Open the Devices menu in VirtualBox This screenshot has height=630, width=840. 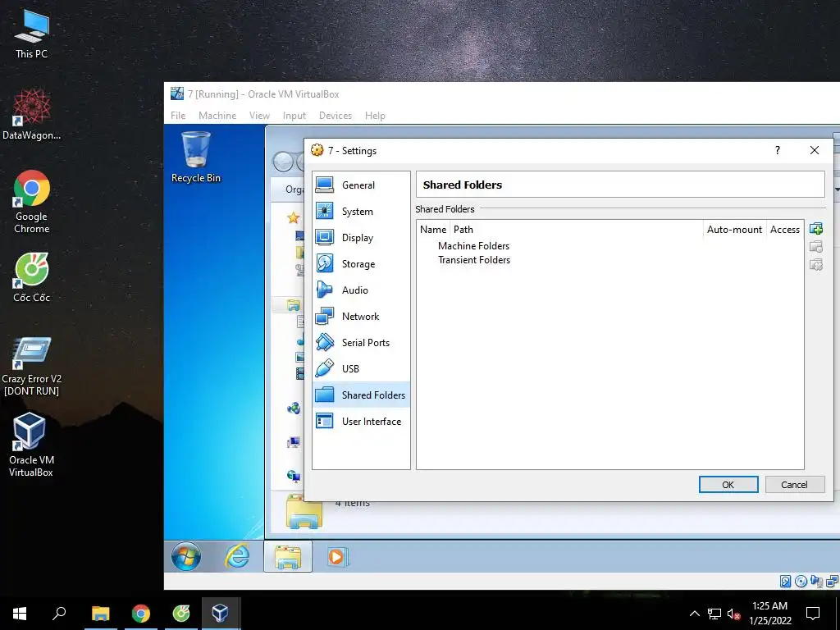point(336,115)
